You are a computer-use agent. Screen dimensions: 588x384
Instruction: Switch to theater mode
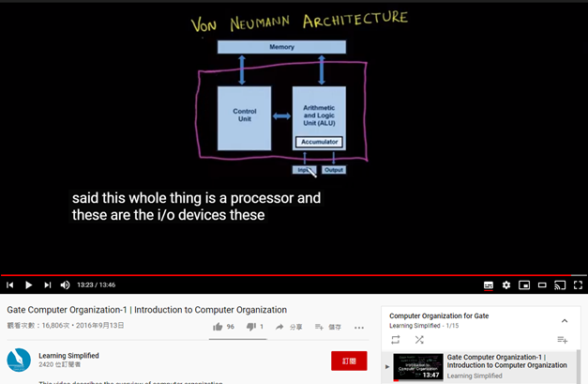542,285
